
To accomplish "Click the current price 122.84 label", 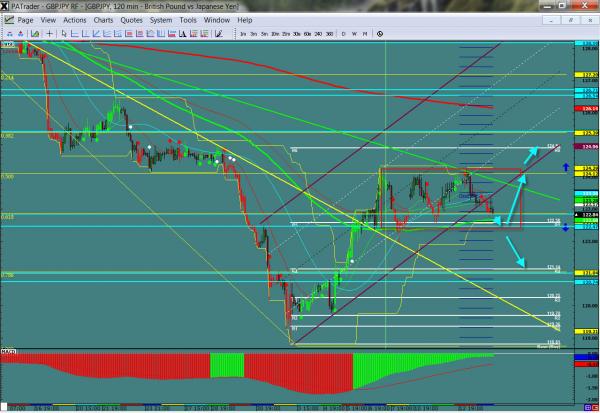I will 586,215.
